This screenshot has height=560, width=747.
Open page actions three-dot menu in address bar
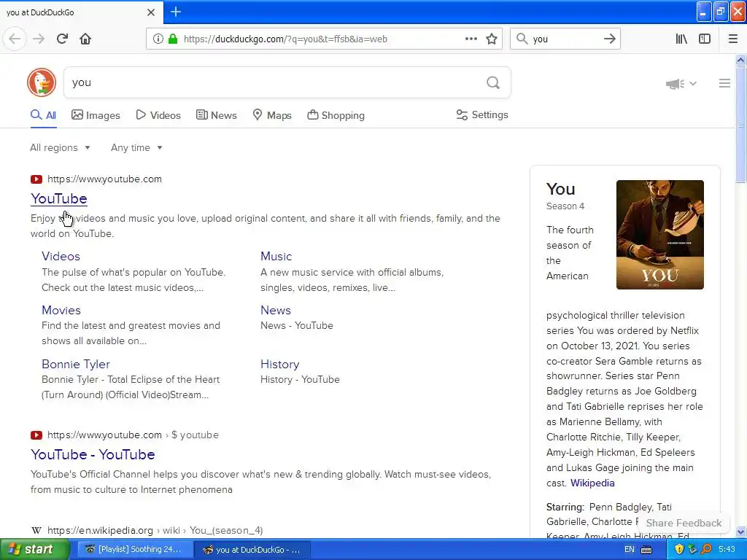(471, 39)
